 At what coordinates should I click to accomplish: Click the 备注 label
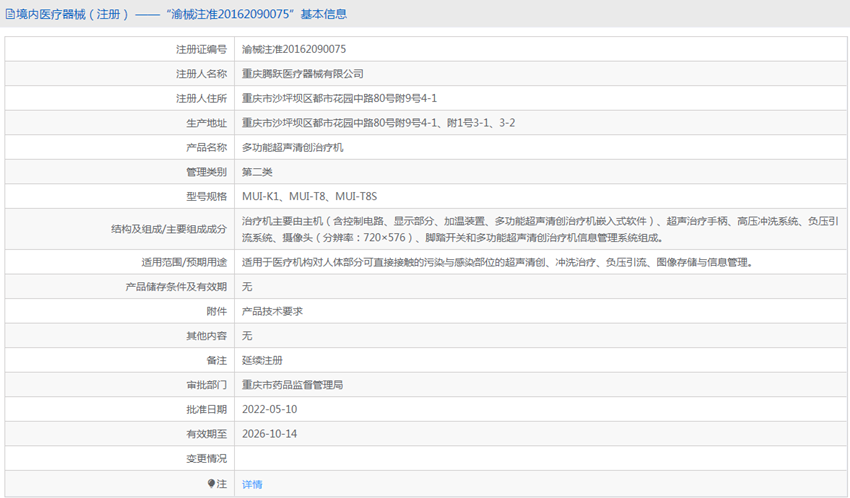pyautogui.click(x=217, y=360)
